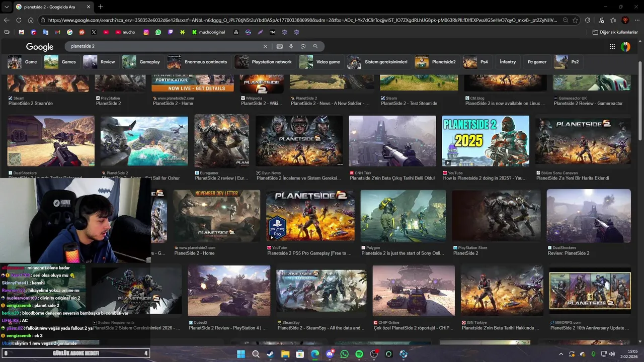Open the Google account avatar
Screen dimensions: 644x362
[625, 47]
